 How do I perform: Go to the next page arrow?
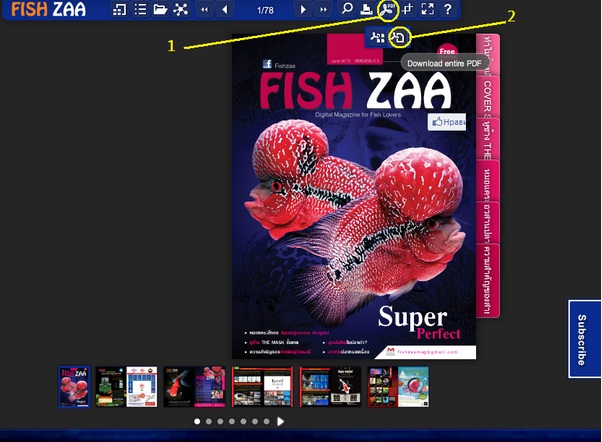pos(304,10)
